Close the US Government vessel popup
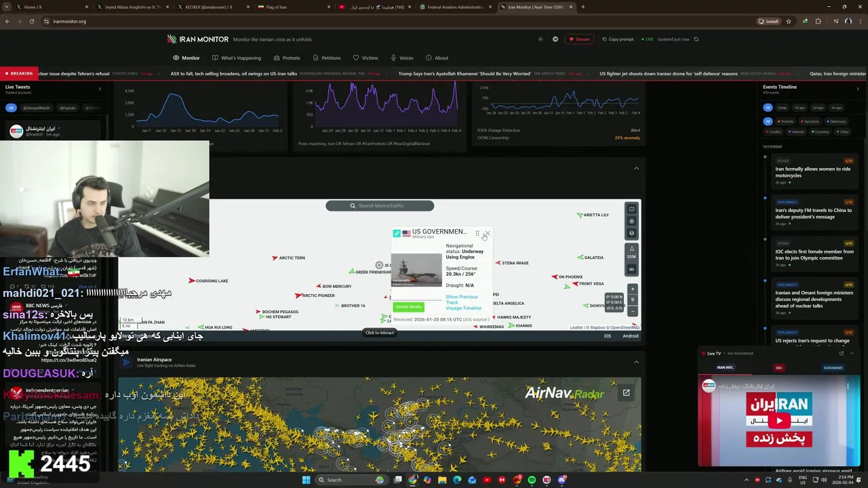Viewport: 868px width, 488px height. 487,233
